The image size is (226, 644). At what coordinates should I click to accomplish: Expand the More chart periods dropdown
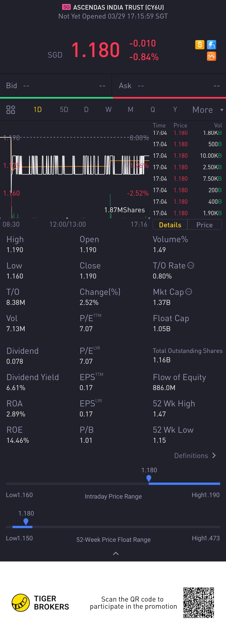tap(207, 110)
